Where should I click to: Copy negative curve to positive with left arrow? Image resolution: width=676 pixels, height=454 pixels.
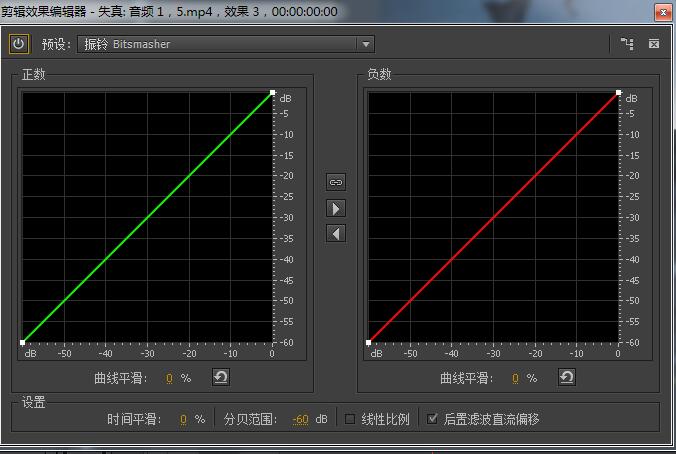click(x=336, y=234)
